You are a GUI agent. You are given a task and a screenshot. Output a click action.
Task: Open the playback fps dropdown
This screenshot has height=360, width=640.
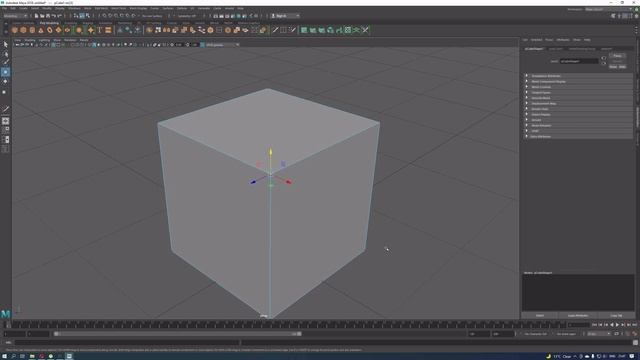coord(599,334)
